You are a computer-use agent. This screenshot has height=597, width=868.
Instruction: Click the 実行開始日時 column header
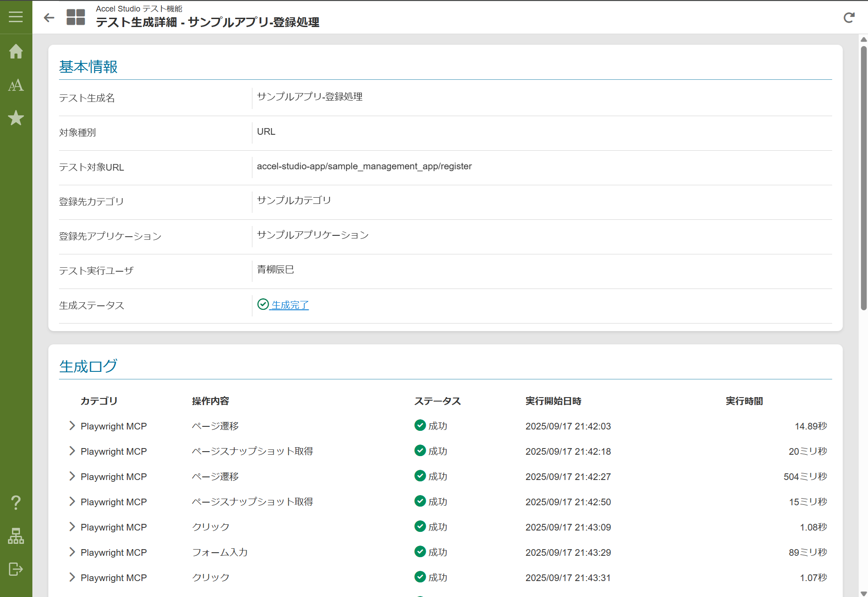coord(553,401)
